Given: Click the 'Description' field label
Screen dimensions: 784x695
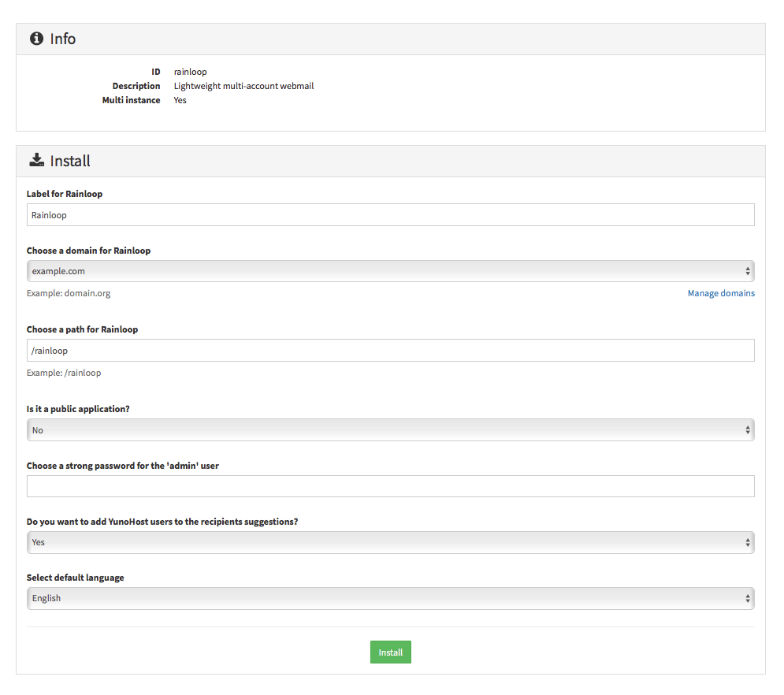Looking at the screenshot, I should pos(136,86).
